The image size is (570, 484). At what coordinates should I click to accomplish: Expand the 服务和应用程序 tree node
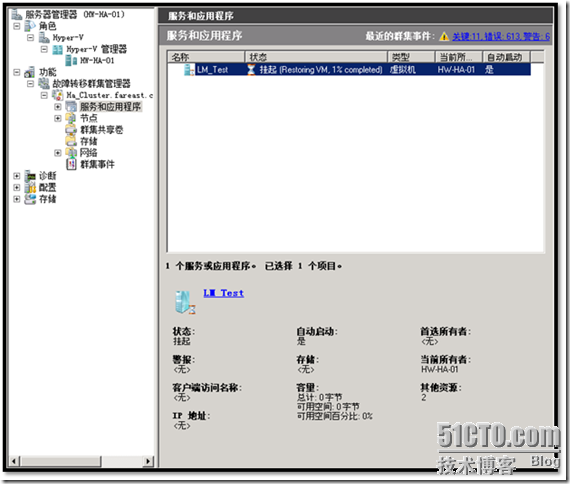click(57, 107)
